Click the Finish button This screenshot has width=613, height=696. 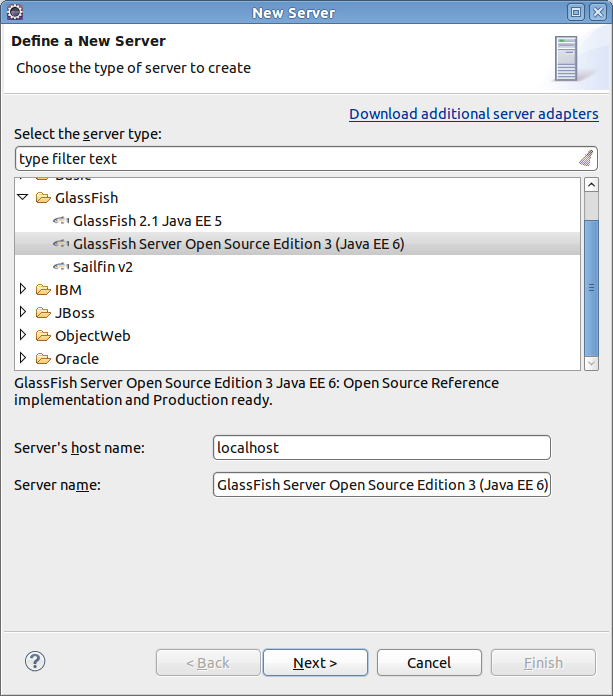[x=543, y=663]
